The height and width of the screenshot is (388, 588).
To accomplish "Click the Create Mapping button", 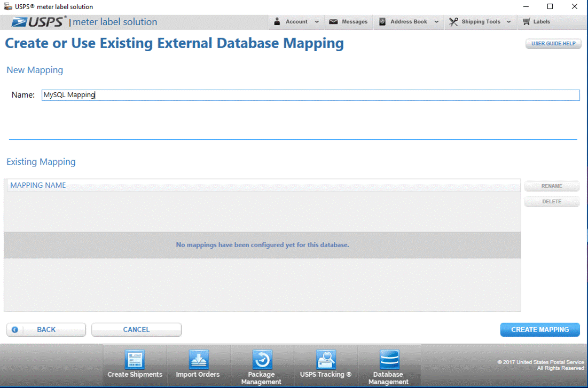I will point(540,329).
